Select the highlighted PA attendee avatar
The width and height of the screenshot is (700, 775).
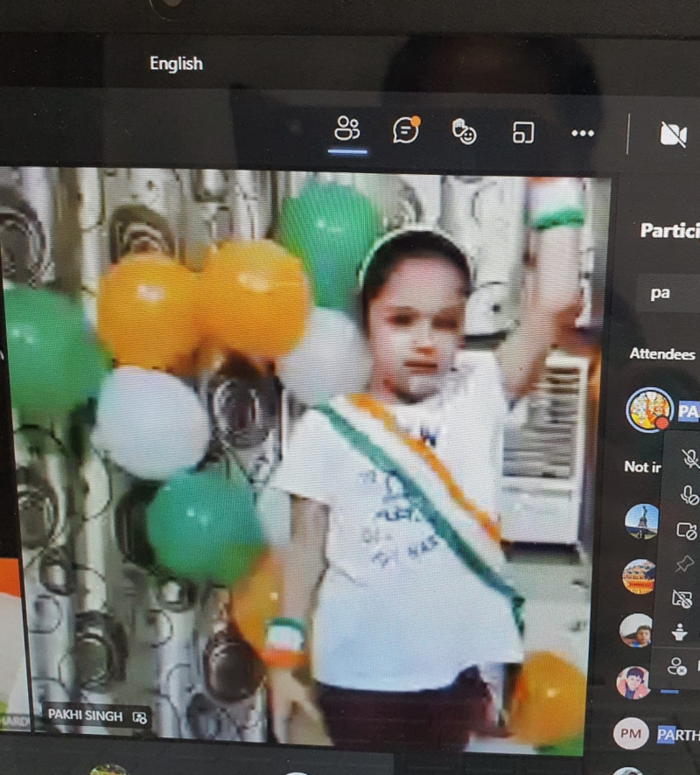(x=649, y=409)
